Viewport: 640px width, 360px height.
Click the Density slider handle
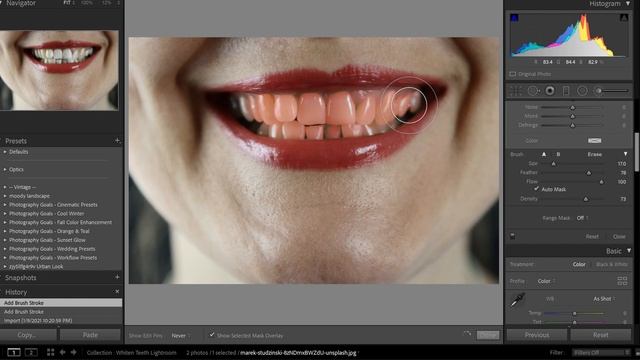pyautogui.click(x=586, y=199)
